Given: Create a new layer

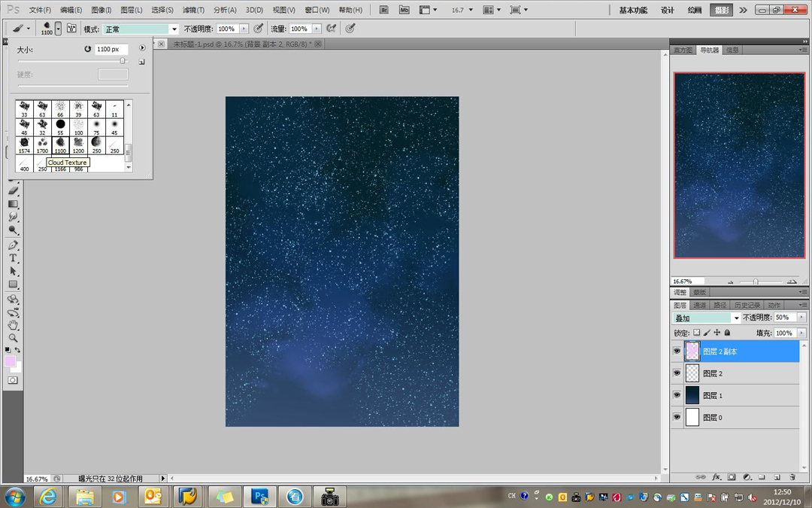Looking at the screenshot, I should [x=777, y=477].
